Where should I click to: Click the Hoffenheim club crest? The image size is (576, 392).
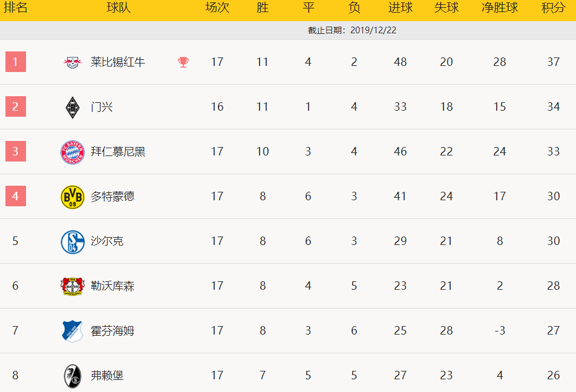point(73,331)
